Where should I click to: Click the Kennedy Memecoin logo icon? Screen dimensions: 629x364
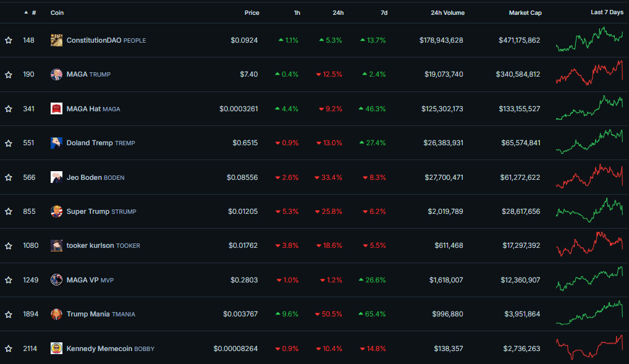pyautogui.click(x=56, y=349)
